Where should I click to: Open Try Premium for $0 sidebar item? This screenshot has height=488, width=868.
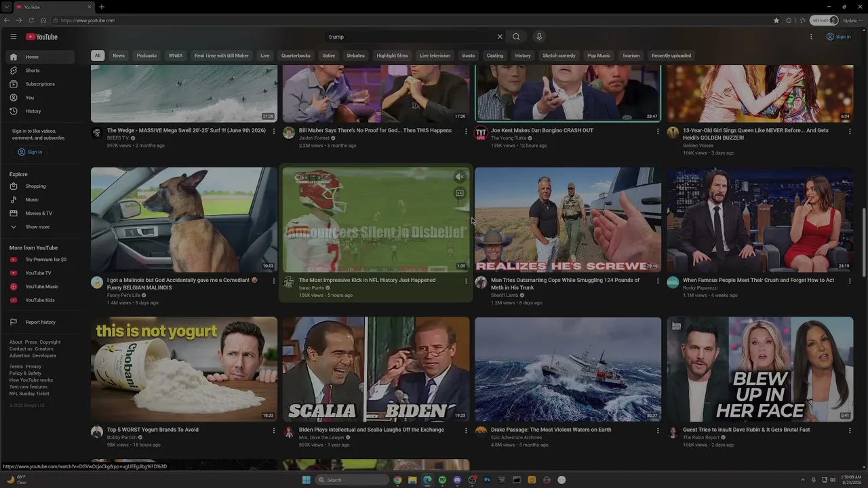point(41,260)
